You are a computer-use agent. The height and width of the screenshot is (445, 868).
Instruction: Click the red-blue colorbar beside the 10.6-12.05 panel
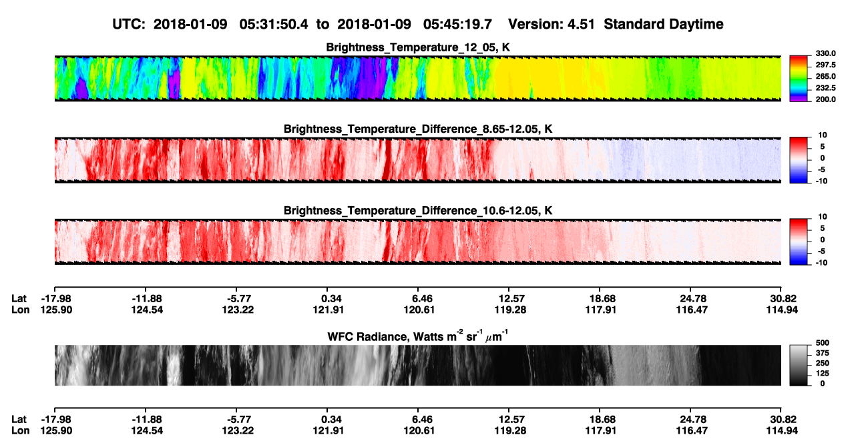click(x=799, y=241)
